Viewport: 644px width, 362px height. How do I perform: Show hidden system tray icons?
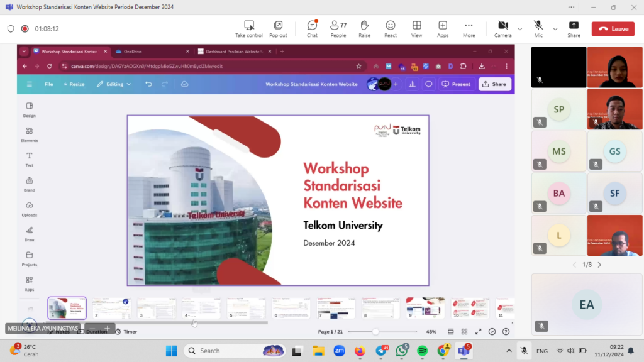509,351
